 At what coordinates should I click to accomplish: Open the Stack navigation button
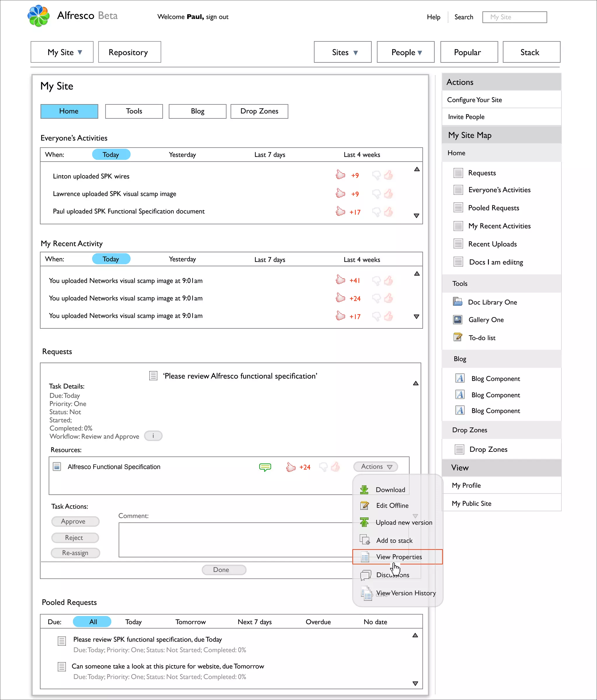[531, 52]
